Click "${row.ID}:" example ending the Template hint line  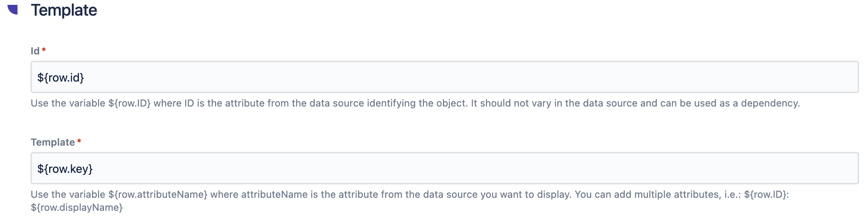(766, 194)
